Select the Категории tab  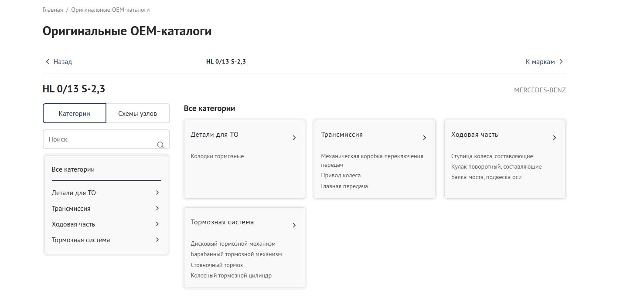coord(75,114)
